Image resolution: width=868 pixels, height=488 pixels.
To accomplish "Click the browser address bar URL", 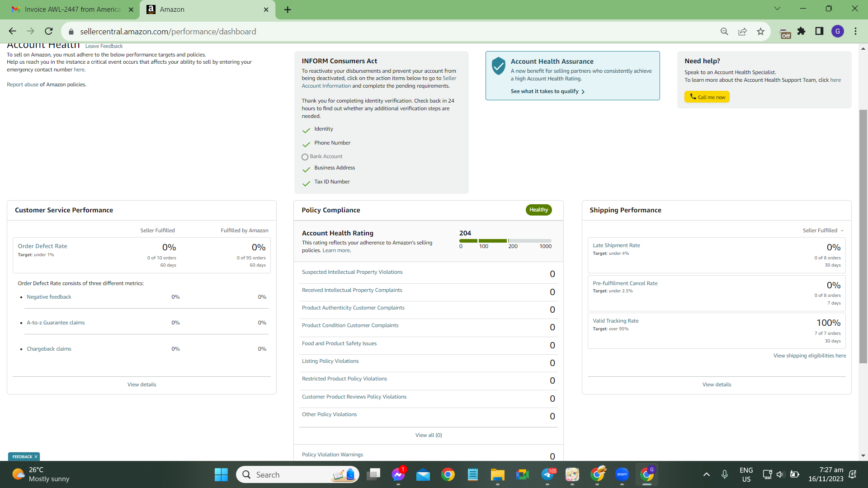I will [168, 32].
